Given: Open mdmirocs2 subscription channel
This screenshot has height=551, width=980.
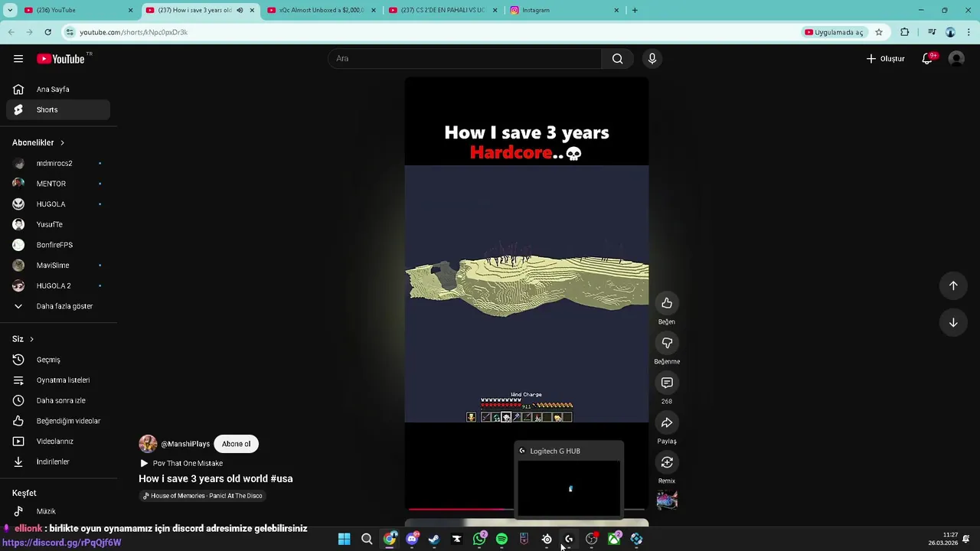Looking at the screenshot, I should [58, 163].
